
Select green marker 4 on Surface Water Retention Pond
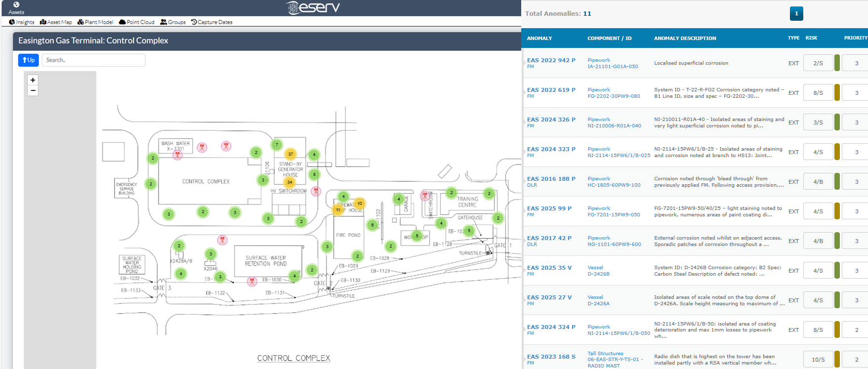point(294,276)
